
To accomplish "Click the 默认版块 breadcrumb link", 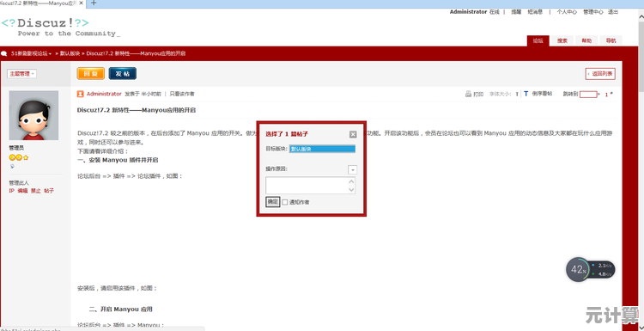I will point(70,53).
